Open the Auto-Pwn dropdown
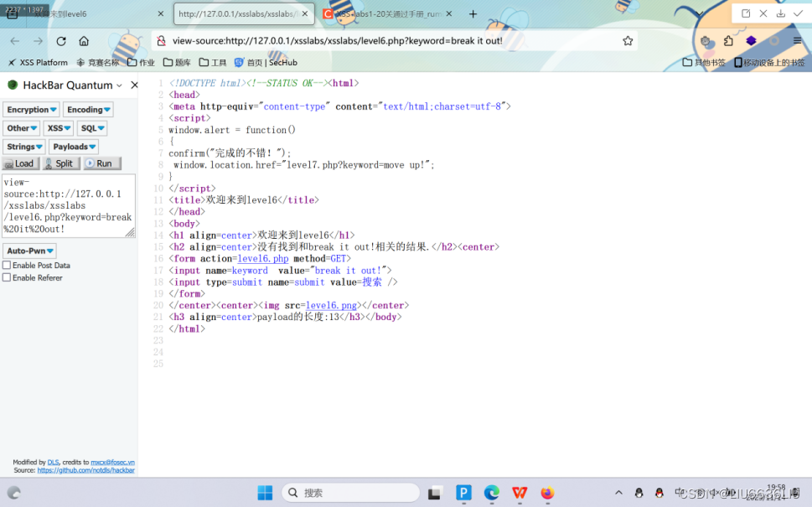This screenshot has height=507, width=812. coord(29,251)
